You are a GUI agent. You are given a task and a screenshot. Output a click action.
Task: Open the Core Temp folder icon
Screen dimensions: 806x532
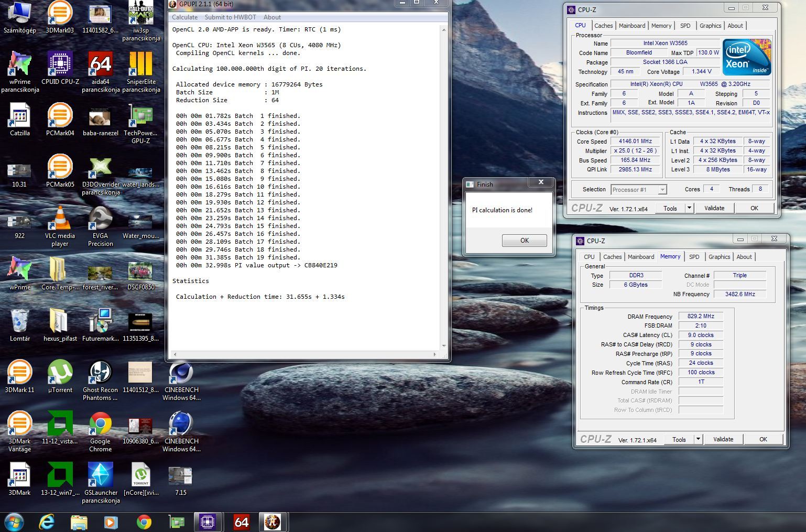tap(60, 274)
